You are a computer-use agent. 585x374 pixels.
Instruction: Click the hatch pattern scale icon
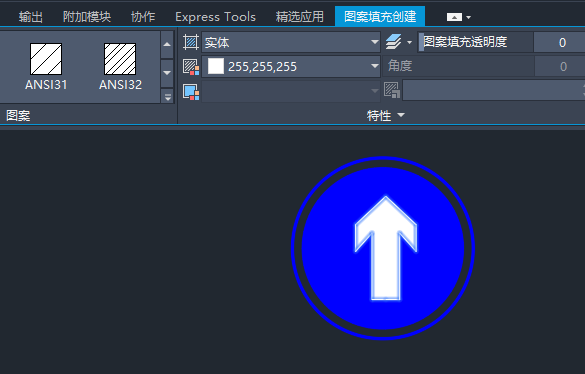[x=392, y=91]
